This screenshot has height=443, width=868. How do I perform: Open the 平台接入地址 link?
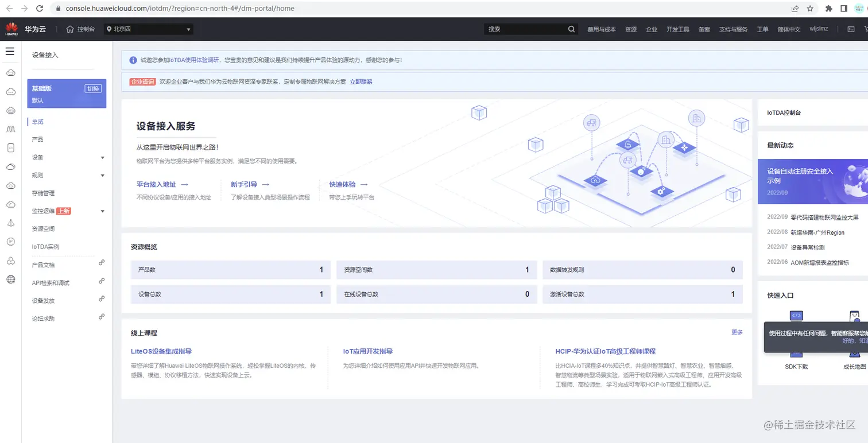(x=162, y=184)
